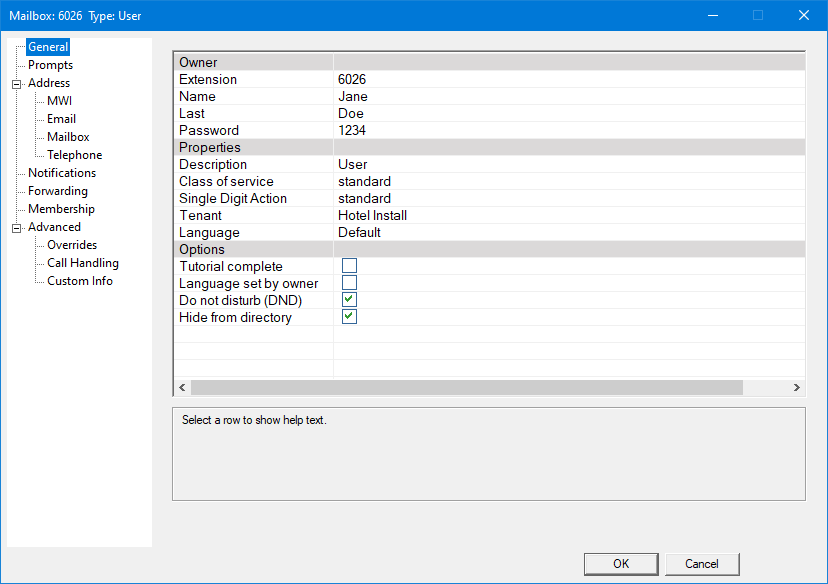
Task: Select MWI under Address
Action: [59, 101]
